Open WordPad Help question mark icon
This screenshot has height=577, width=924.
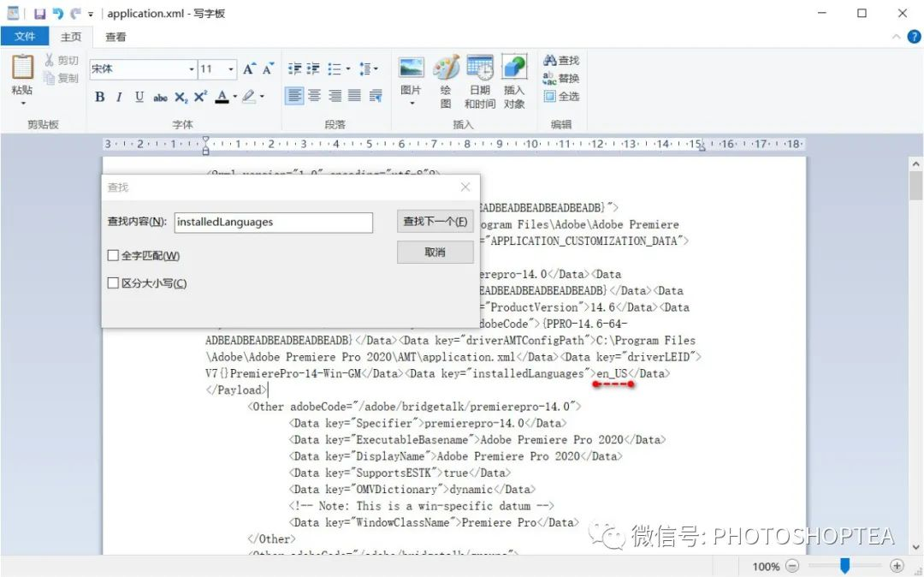click(x=914, y=37)
